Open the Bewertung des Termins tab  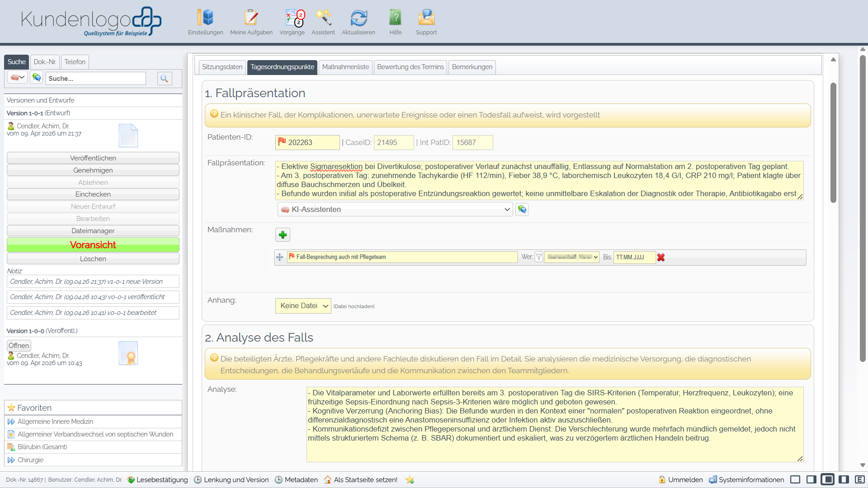pos(410,67)
